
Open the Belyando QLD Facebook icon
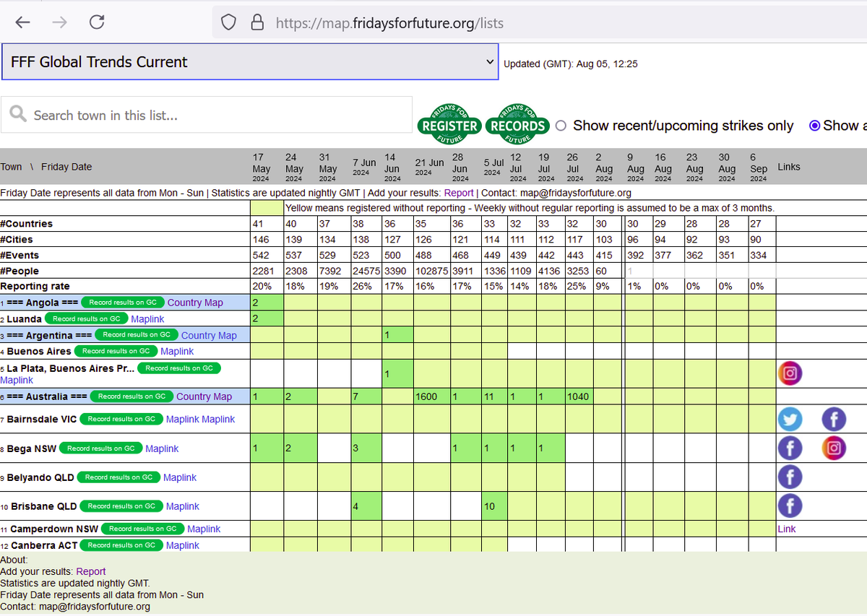790,477
